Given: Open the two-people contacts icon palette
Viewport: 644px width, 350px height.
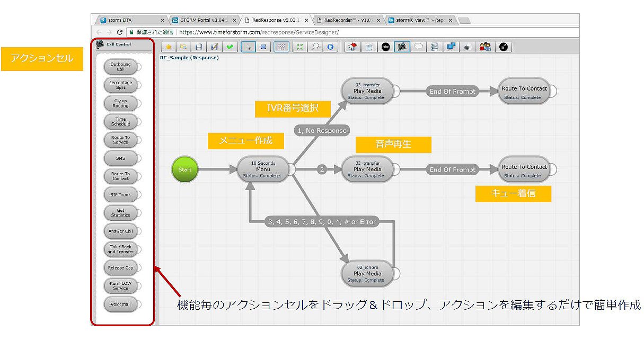Looking at the screenshot, I should tap(485, 47).
